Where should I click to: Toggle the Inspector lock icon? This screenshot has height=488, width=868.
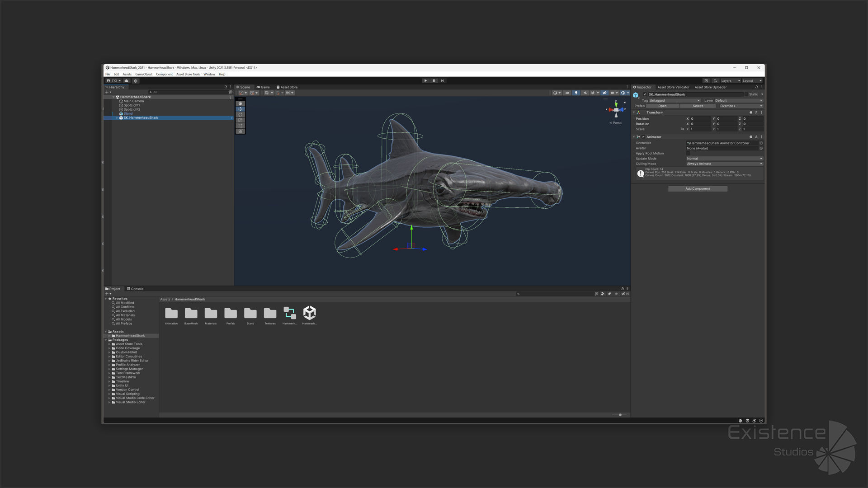[756, 87]
